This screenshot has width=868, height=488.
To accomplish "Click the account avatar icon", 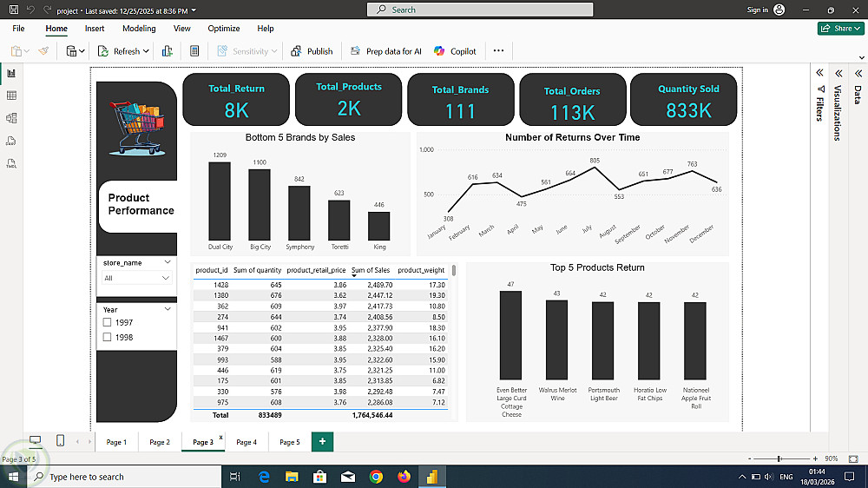I will coord(779,10).
